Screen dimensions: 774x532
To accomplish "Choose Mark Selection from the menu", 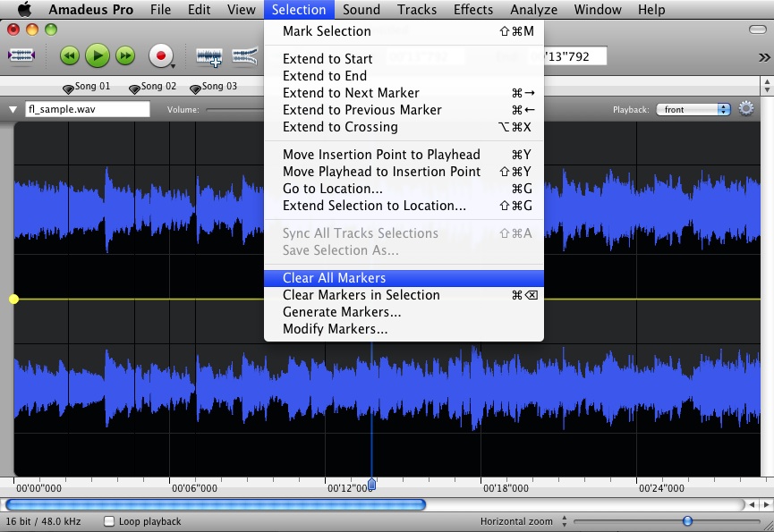I will coord(404,31).
